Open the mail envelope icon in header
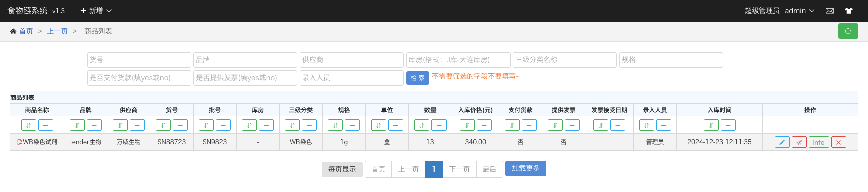Viewport: 868px width, 192px height. 830,11
